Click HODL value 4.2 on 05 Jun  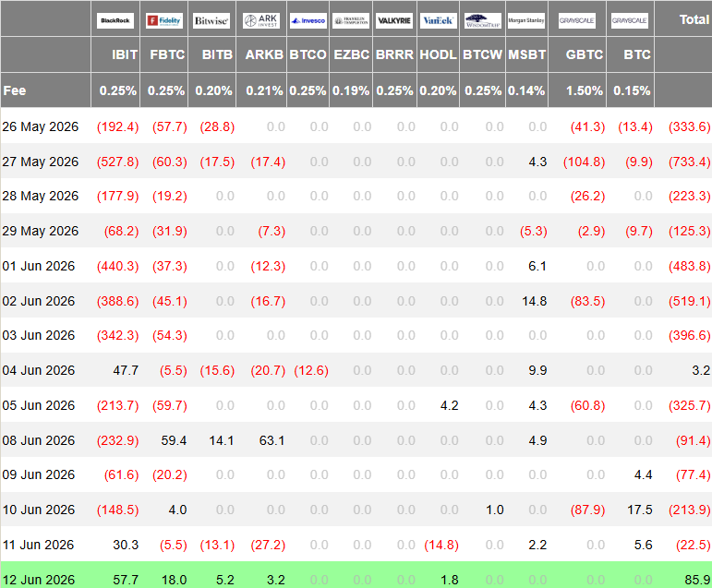point(450,405)
